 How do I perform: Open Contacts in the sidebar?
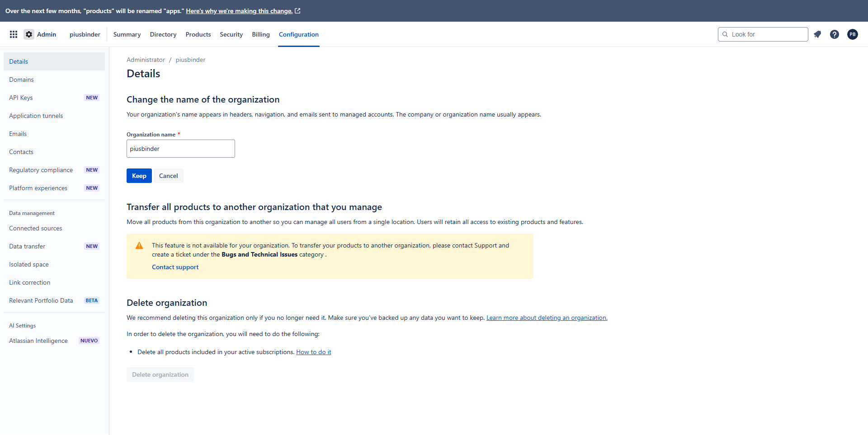click(x=54, y=152)
